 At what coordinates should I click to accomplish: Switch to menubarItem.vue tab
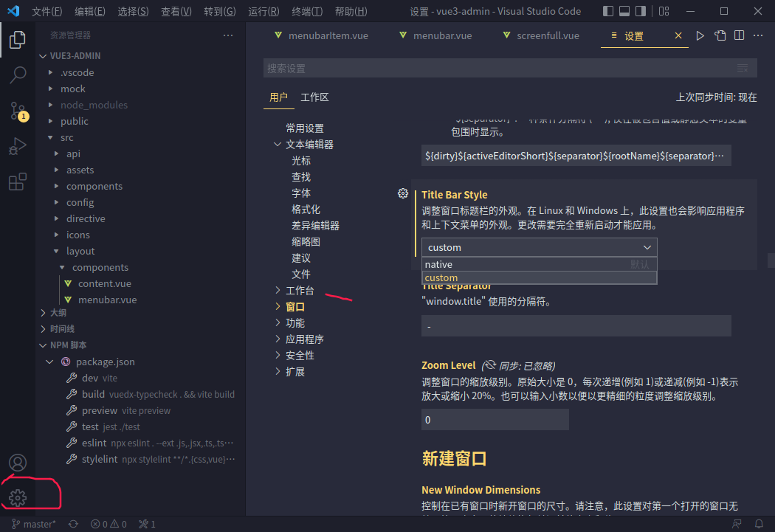point(322,35)
